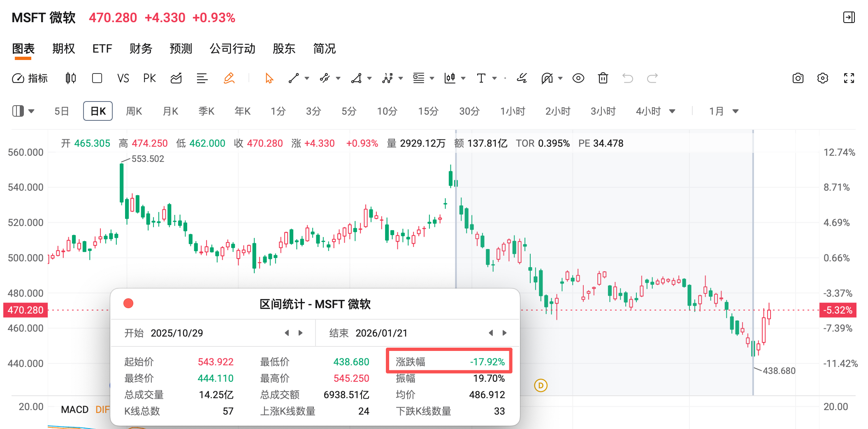This screenshot has width=868, height=429.
Task: Select the freehand brush scribble tool
Action: pos(522,78)
